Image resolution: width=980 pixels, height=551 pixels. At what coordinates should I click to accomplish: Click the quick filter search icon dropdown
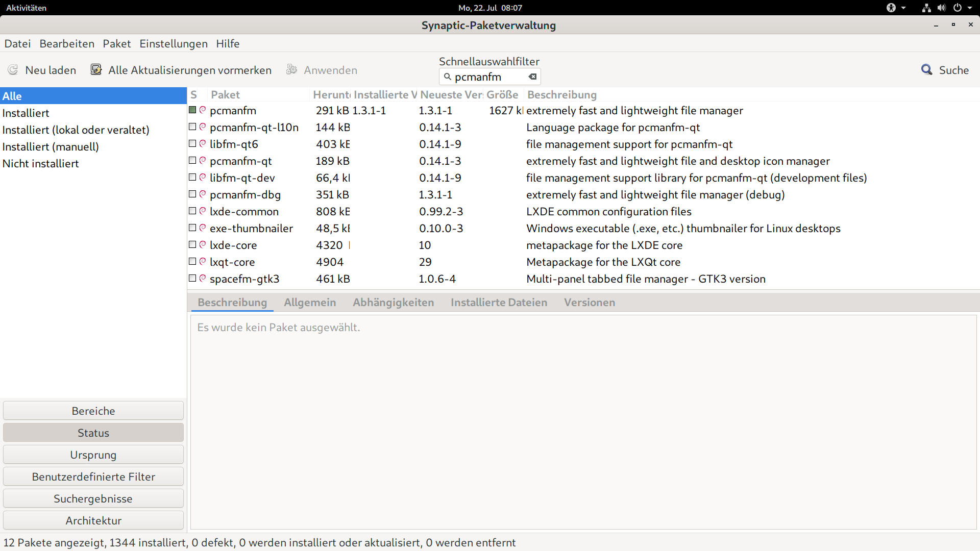[x=448, y=77]
